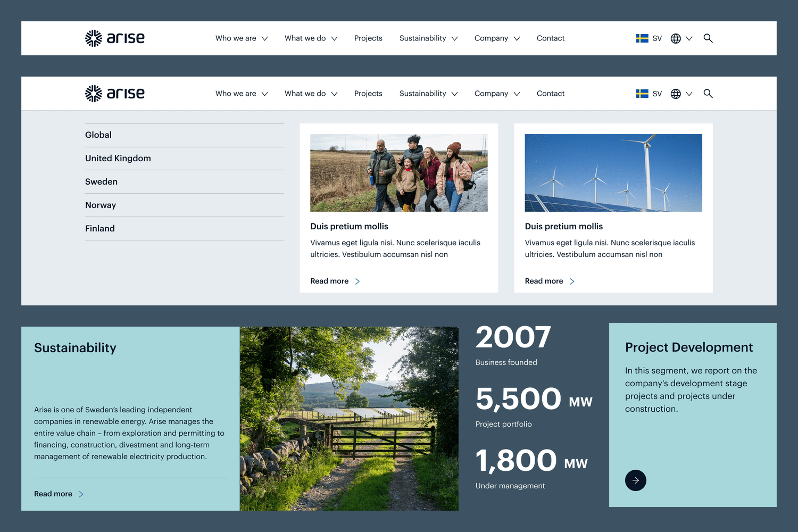Viewport: 798px width, 532px height.
Task: Collapse the region chevron in expanded header
Action: 689,94
